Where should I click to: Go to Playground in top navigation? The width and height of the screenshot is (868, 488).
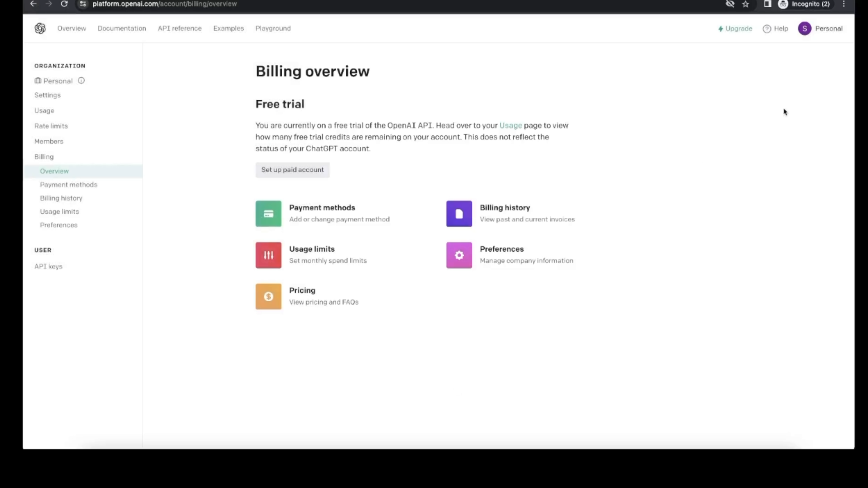(273, 28)
